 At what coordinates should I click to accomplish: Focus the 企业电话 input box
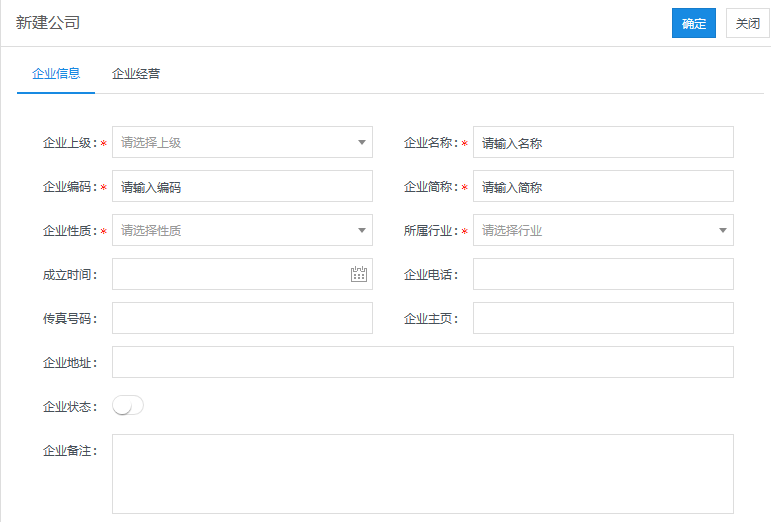(x=603, y=274)
